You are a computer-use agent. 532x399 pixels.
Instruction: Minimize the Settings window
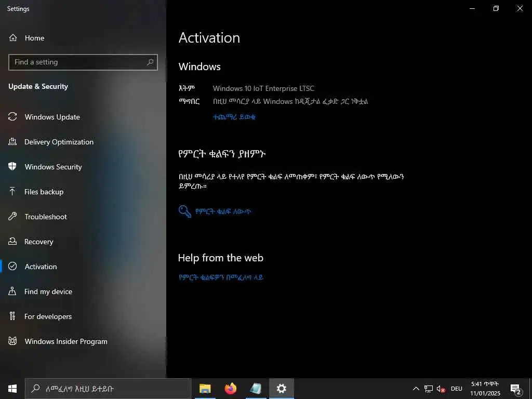472,8
